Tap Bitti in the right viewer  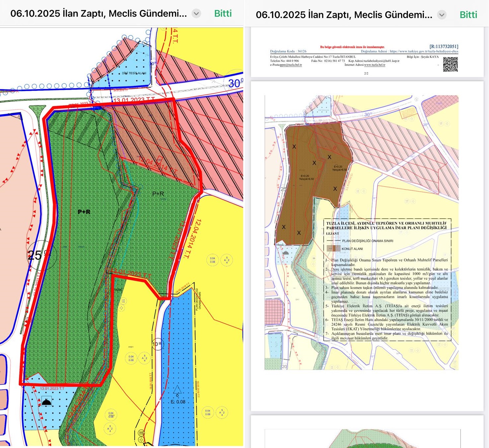(468, 15)
